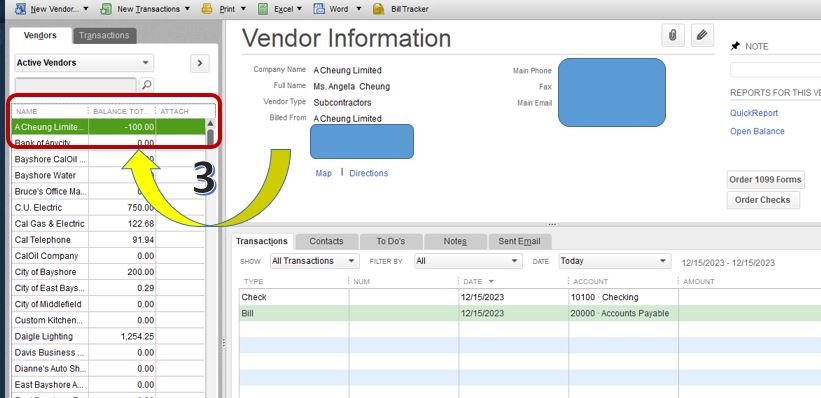
Task: Open the Date Today dropdown
Action: [x=615, y=261]
